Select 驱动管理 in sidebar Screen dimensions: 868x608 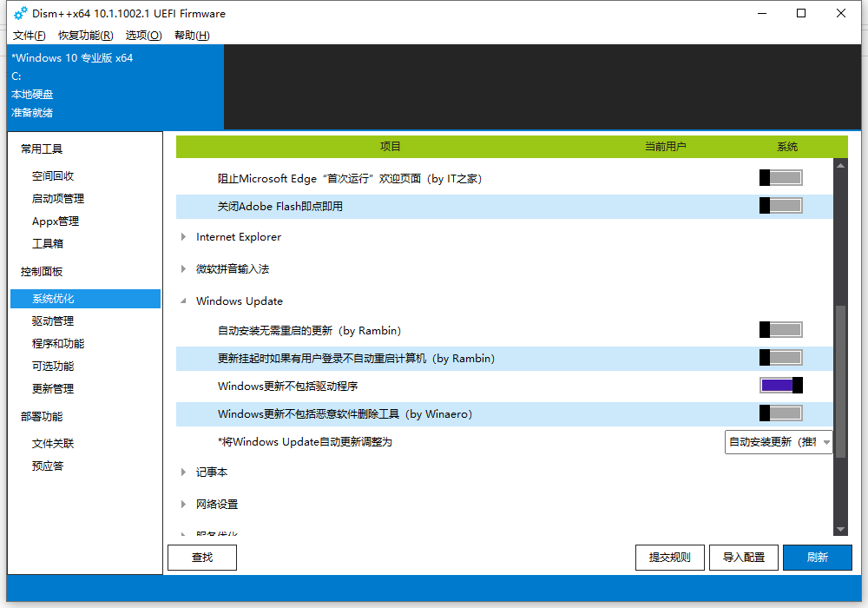(53, 321)
